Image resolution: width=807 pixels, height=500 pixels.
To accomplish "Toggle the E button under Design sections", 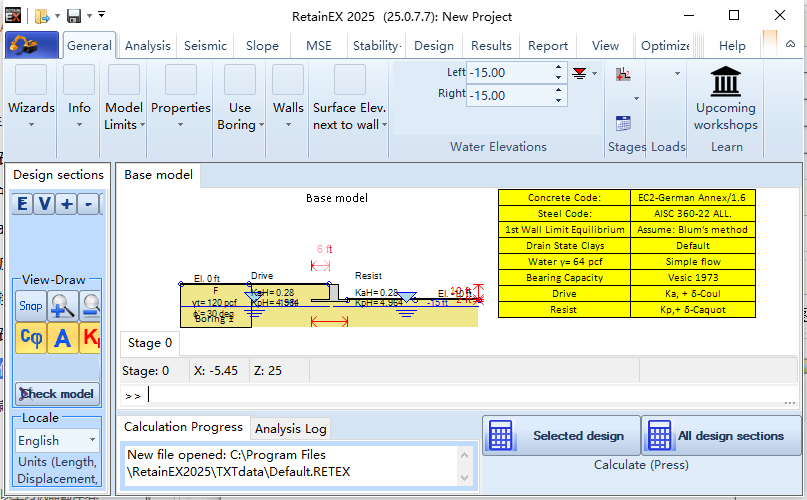I will click(22, 204).
